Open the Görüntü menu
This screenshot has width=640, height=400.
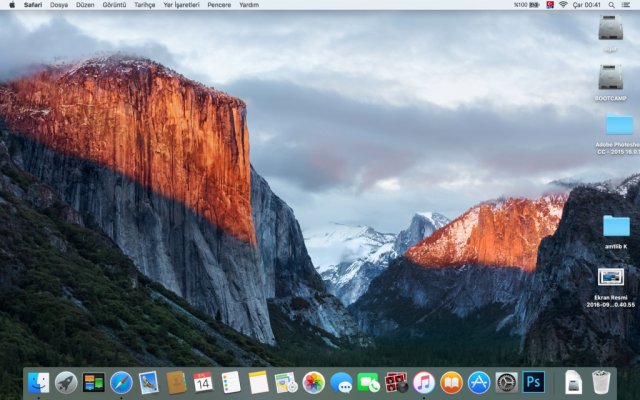[114, 5]
